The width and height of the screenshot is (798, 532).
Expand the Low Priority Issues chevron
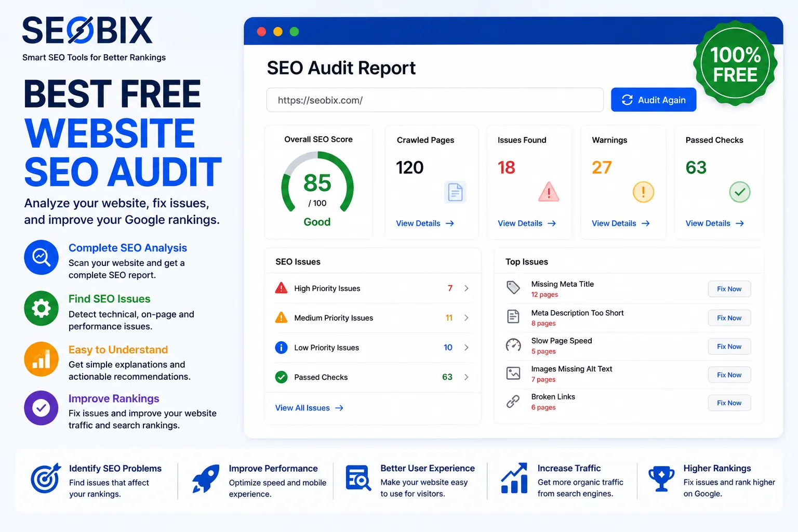click(467, 348)
